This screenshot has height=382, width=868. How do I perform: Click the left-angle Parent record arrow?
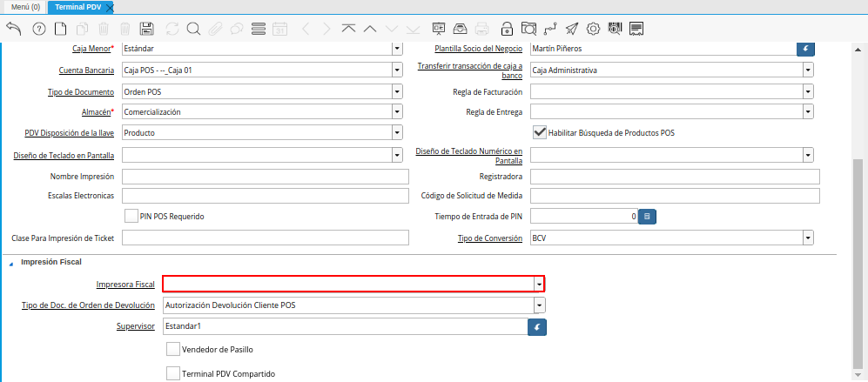[x=306, y=29]
